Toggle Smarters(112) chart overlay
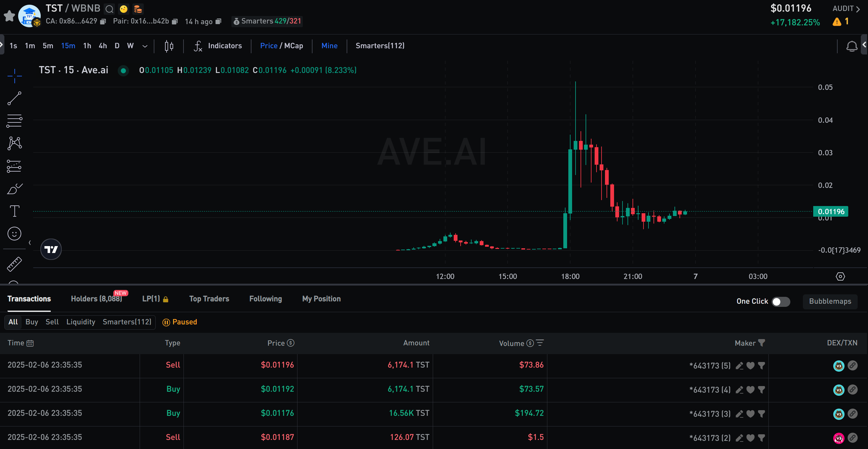The image size is (868, 449). 380,46
